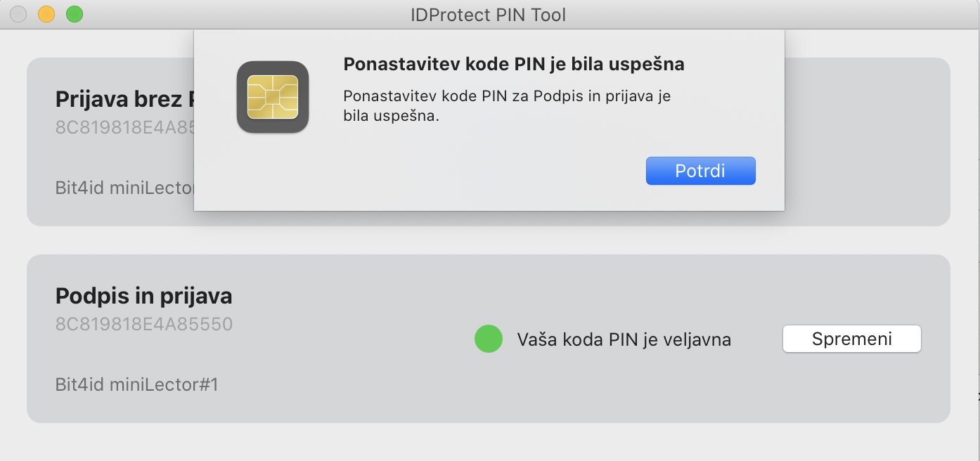Viewport: 980px width, 461px height.
Task: Click the Vaša koda PIN je veljavna text
Action: (624, 340)
